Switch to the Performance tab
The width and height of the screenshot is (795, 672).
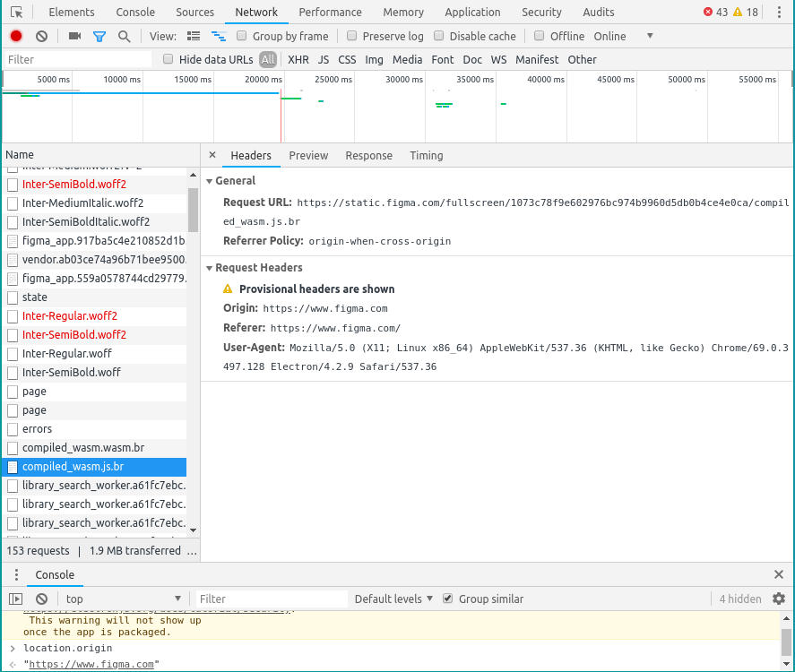331,13
